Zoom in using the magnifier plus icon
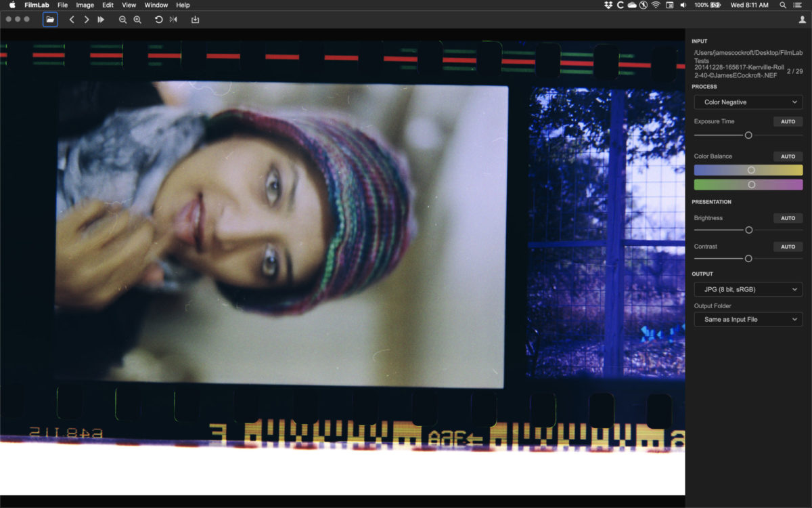This screenshot has width=812, height=508. point(137,20)
